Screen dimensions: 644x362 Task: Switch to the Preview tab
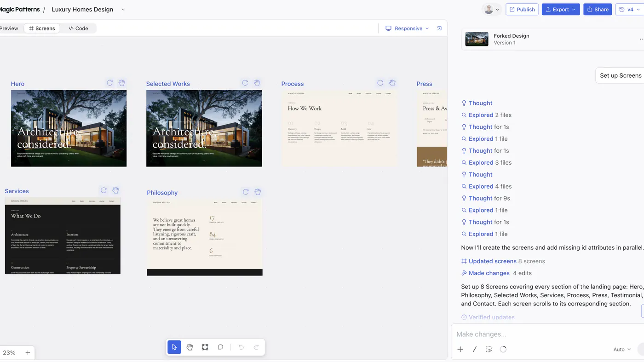pos(9,29)
